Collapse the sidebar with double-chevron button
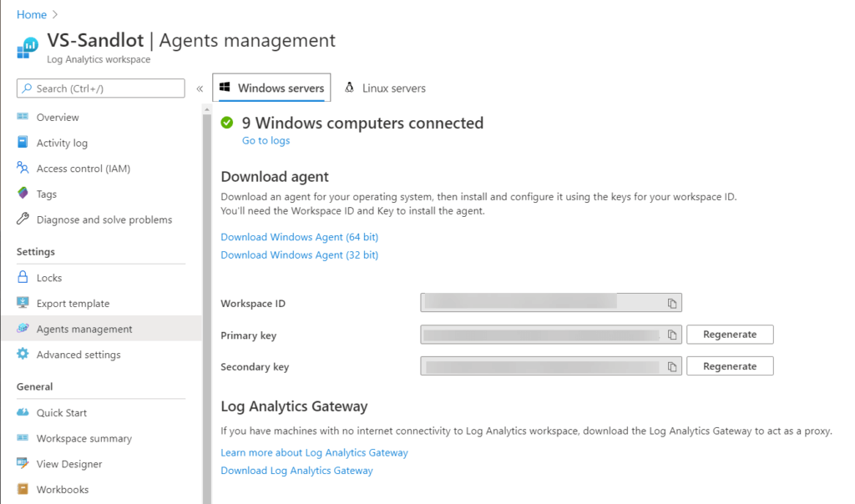 [x=200, y=88]
